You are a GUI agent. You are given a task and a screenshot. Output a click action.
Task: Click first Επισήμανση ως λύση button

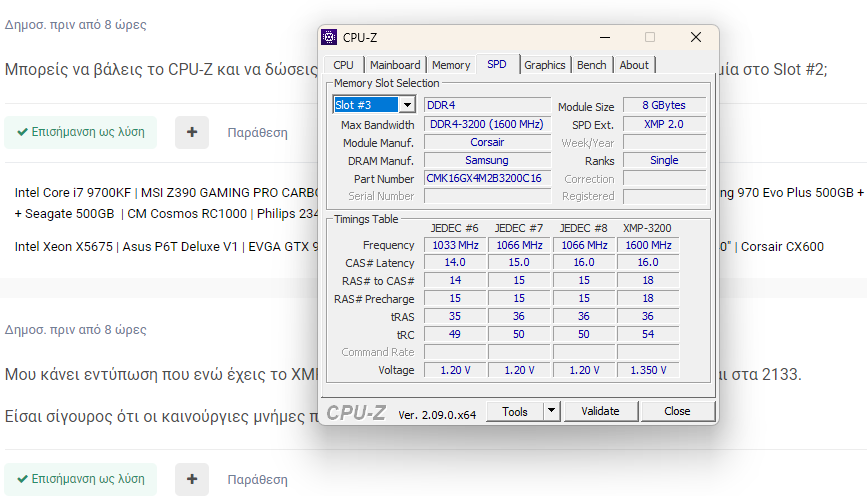pyautogui.click(x=81, y=132)
